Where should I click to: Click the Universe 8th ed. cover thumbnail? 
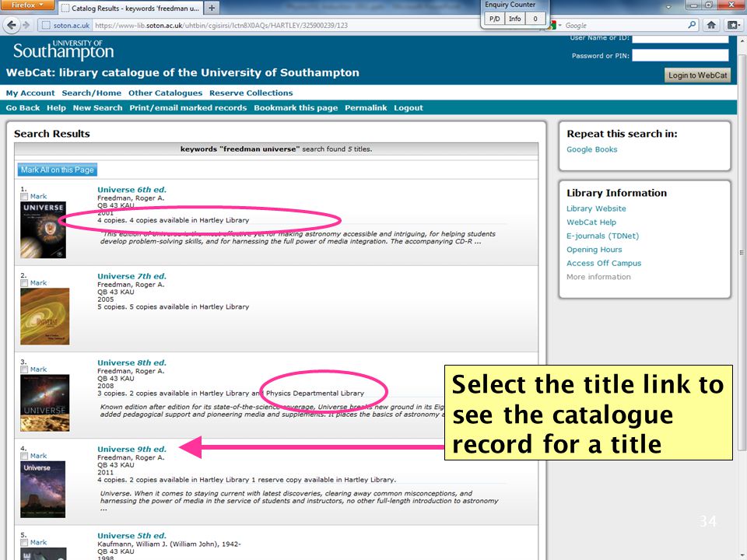[x=45, y=403]
